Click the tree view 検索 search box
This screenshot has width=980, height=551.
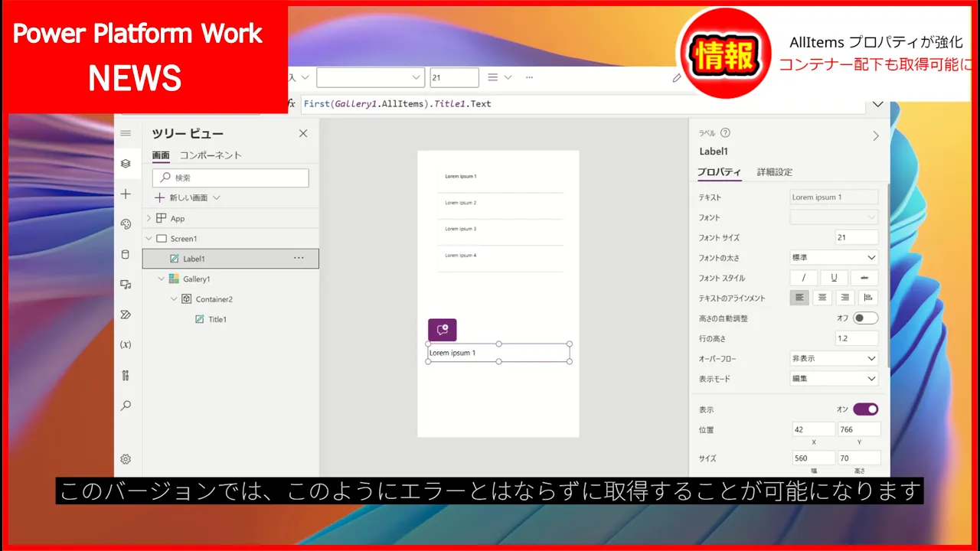pos(230,178)
